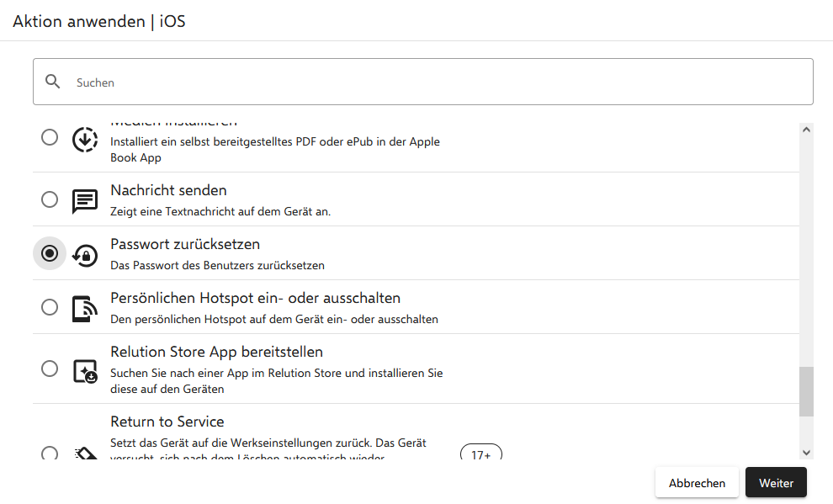
Task: Select the Nachricht senden radio button
Action: 50,199
